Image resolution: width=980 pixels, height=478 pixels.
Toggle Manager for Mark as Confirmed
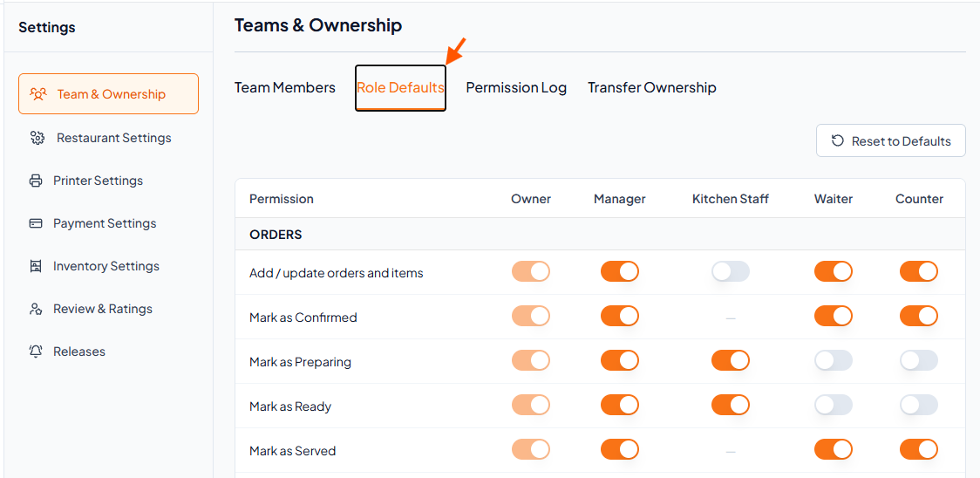click(619, 316)
